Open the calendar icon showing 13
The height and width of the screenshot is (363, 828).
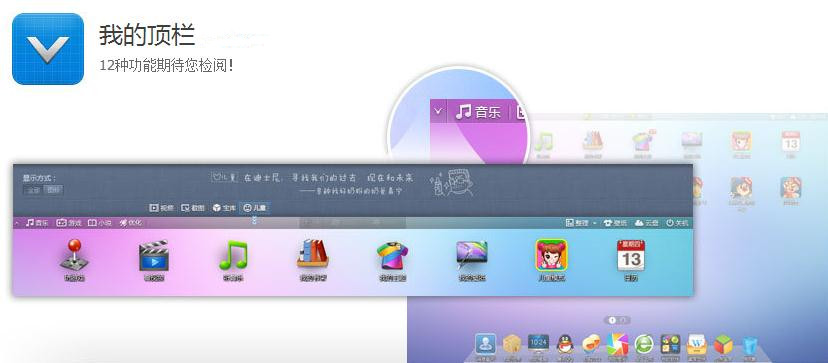631,255
